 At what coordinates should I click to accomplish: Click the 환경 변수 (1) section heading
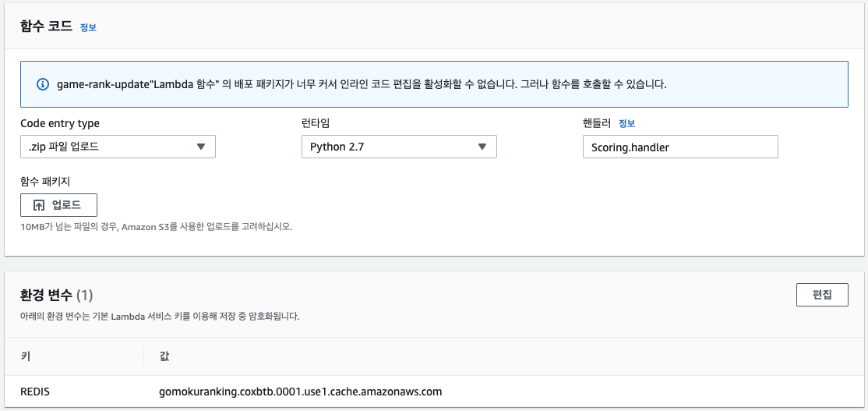coord(56,296)
